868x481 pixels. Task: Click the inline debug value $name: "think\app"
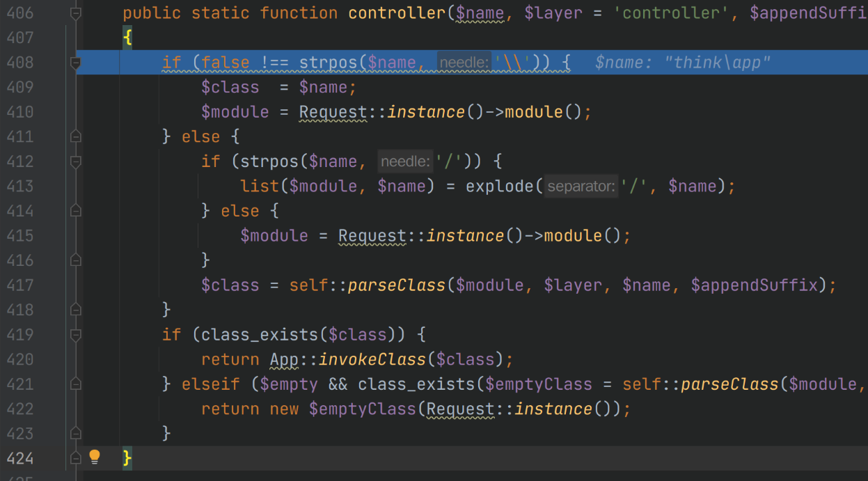click(683, 63)
